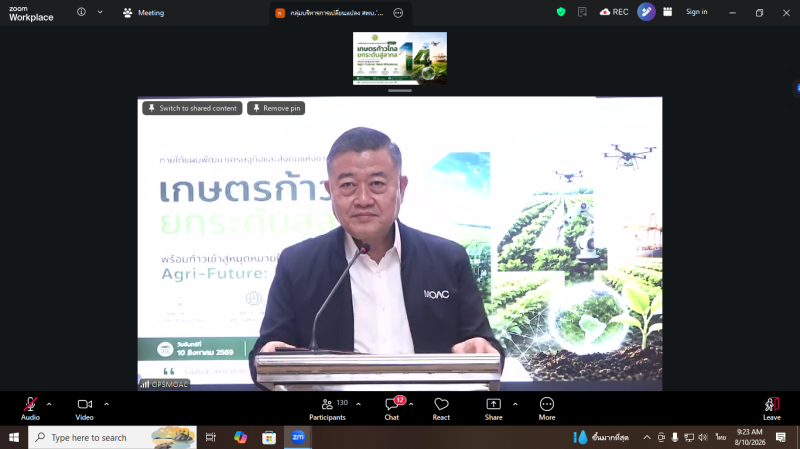Open the Participants panel
Viewport: 800px width, 449px height.
[x=328, y=409]
